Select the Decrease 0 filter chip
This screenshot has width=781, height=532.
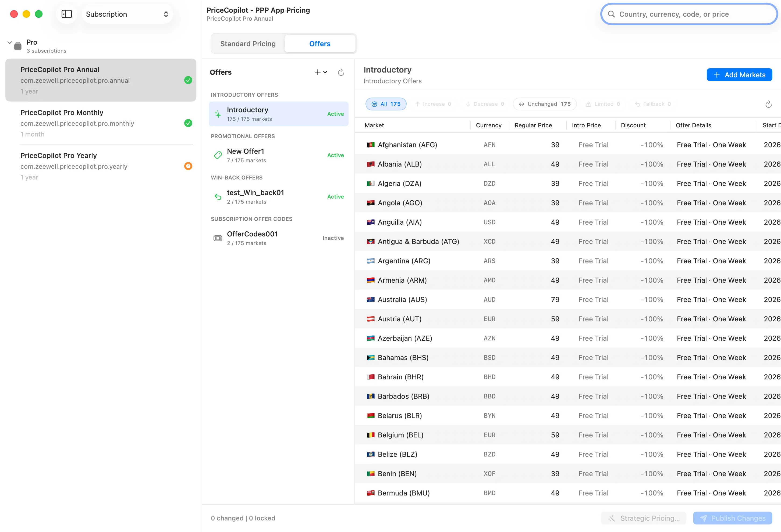[x=485, y=104]
